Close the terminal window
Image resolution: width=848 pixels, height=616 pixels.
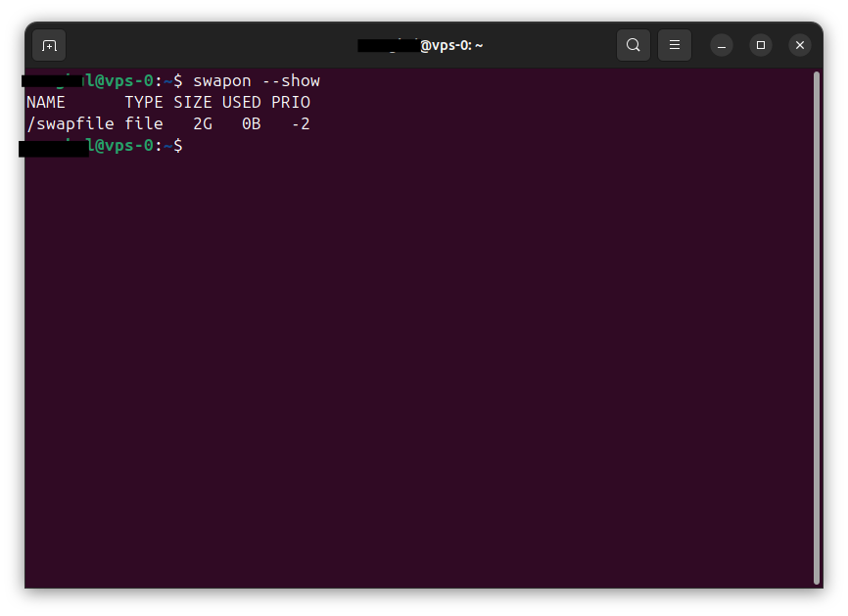pyautogui.click(x=800, y=45)
